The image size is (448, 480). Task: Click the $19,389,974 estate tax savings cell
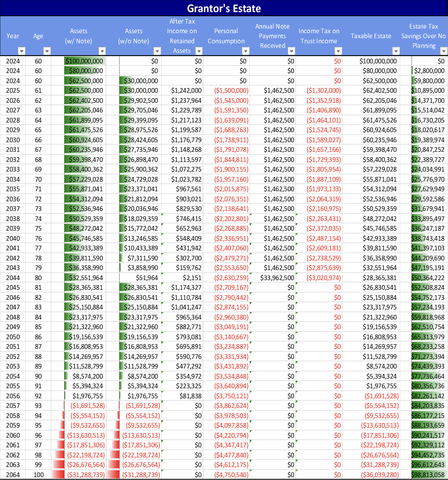click(424, 140)
